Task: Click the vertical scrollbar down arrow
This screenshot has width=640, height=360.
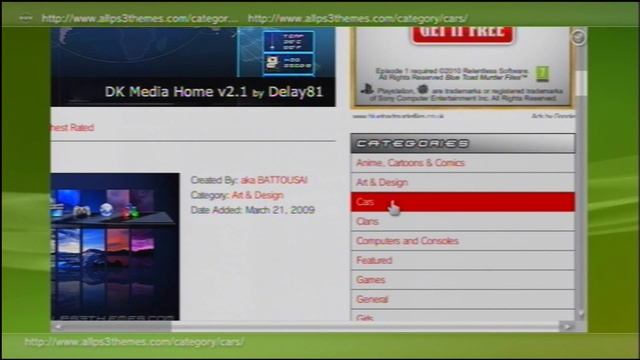Action: [x=581, y=314]
